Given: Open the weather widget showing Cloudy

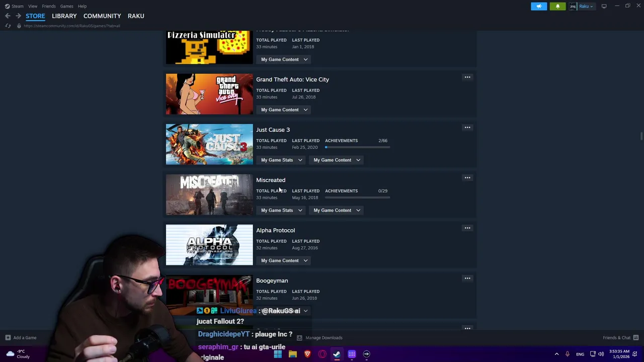Looking at the screenshot, I should [18, 354].
